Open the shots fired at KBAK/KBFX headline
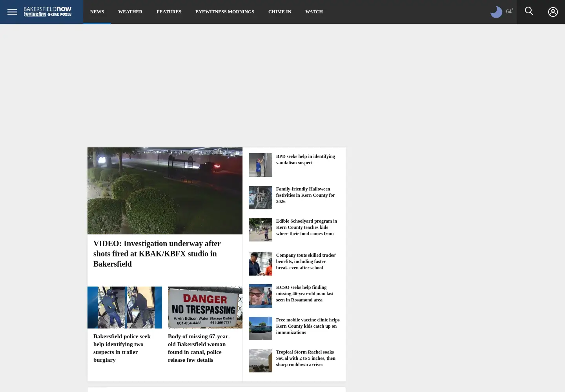Image resolution: width=565 pixels, height=392 pixels. [157, 254]
